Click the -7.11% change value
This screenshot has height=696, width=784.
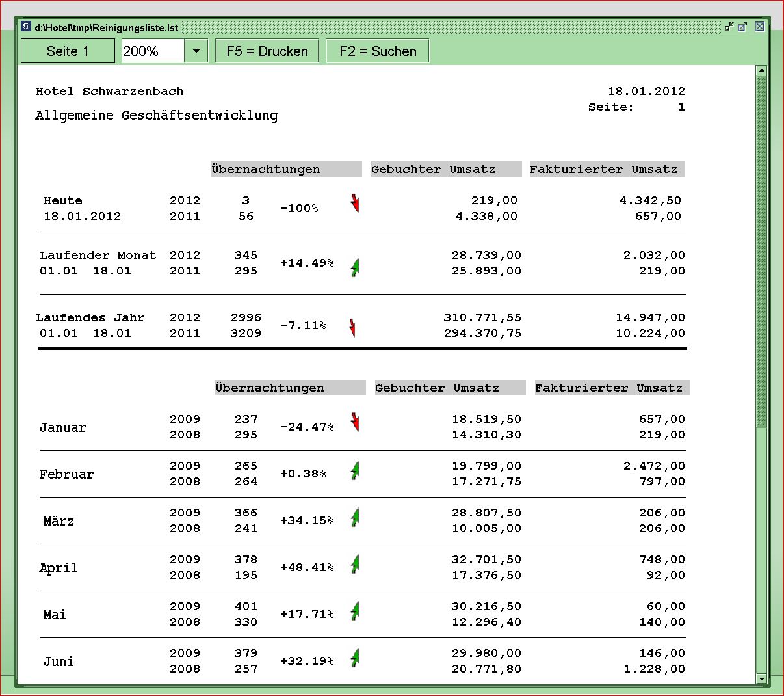click(303, 325)
